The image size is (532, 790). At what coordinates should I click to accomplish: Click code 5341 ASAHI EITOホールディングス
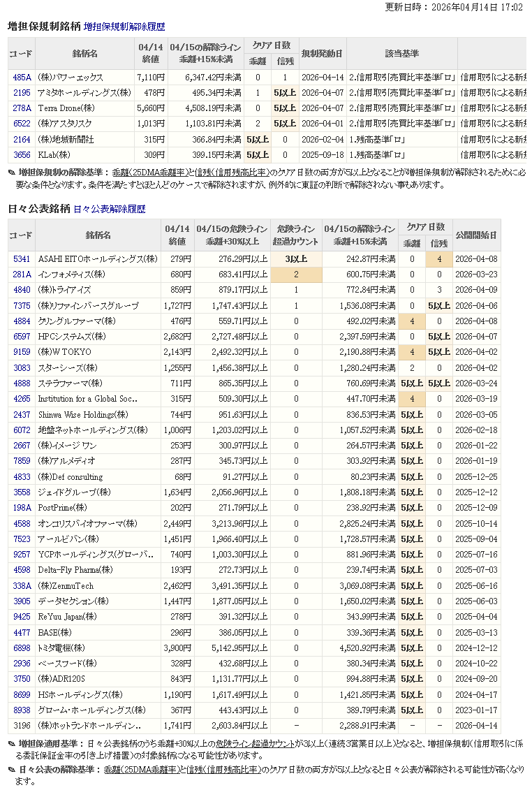tap(22, 259)
